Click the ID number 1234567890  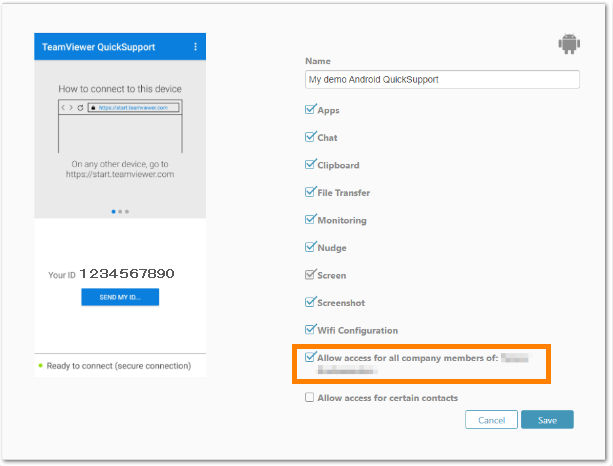click(127, 274)
